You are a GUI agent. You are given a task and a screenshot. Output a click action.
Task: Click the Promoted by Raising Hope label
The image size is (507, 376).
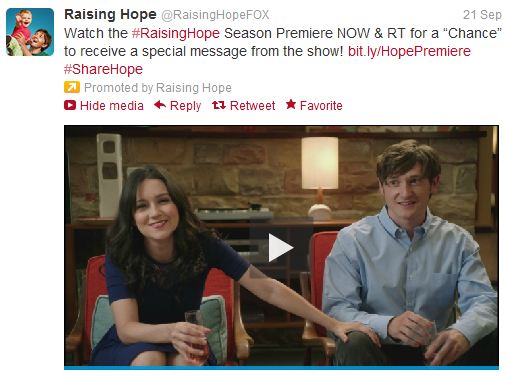[158, 88]
